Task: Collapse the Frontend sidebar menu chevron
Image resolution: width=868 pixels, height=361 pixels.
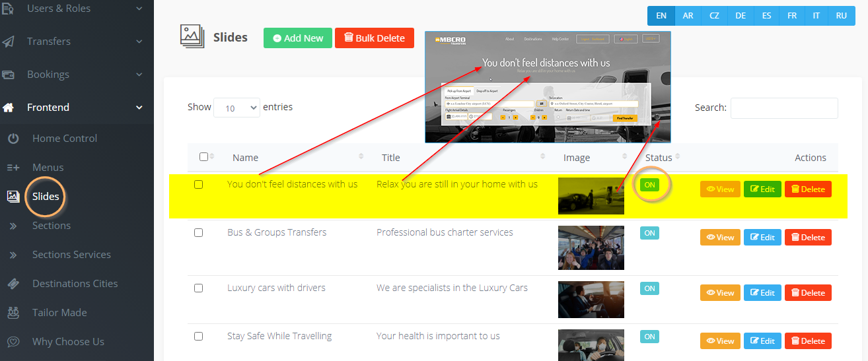Action: point(139,108)
